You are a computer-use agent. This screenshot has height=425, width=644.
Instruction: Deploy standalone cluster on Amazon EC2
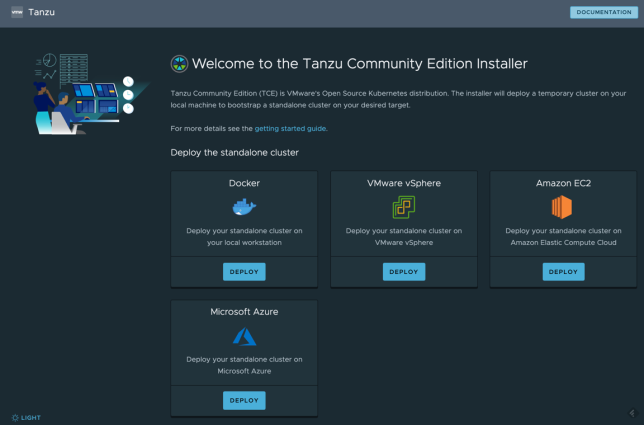pyautogui.click(x=563, y=272)
